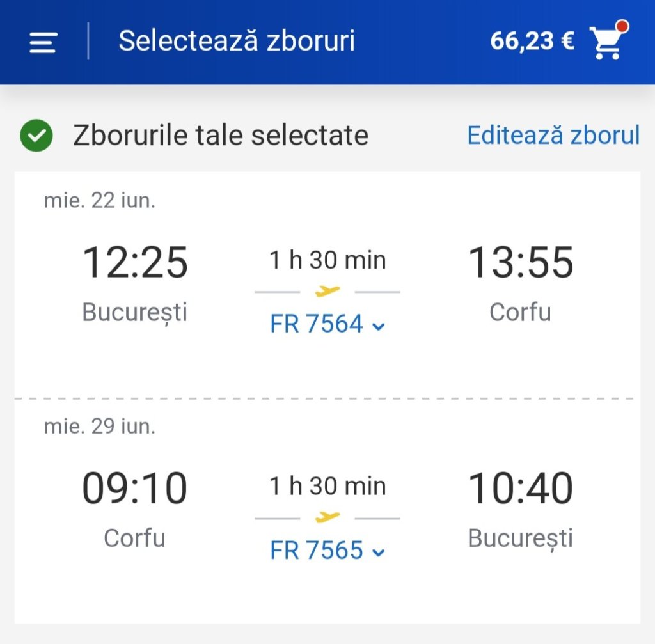Image resolution: width=655 pixels, height=644 pixels.
Task: Expand flight FR 7564 details chevron
Action: [x=379, y=326]
